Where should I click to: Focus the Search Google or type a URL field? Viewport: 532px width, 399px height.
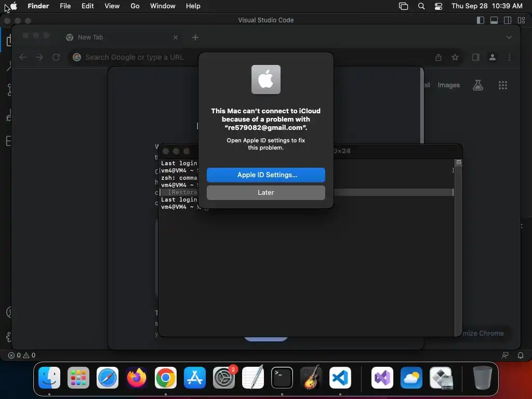coord(135,57)
